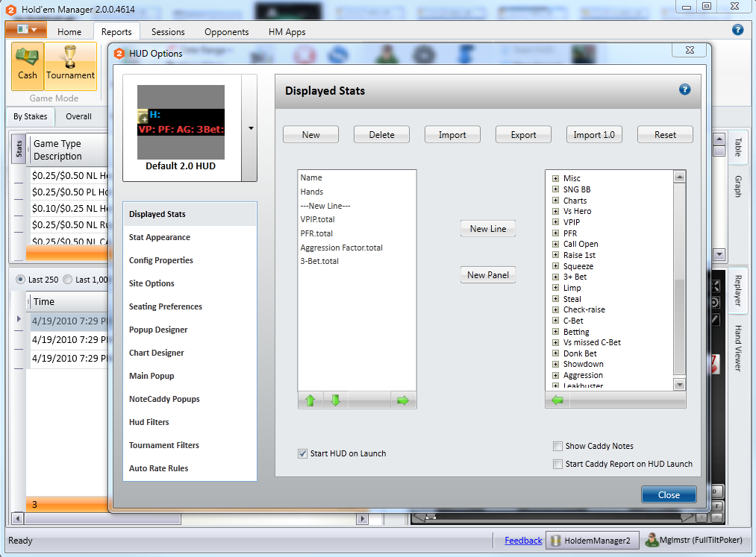
Task: Select the Default 2.0 HUD preview thumbnail
Action: coord(181,122)
